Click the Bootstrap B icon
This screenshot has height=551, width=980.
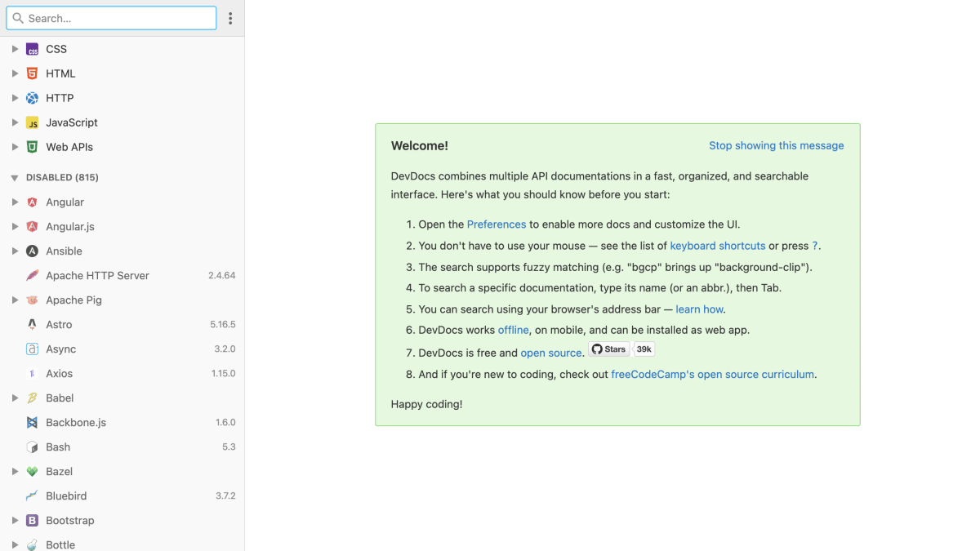32,521
